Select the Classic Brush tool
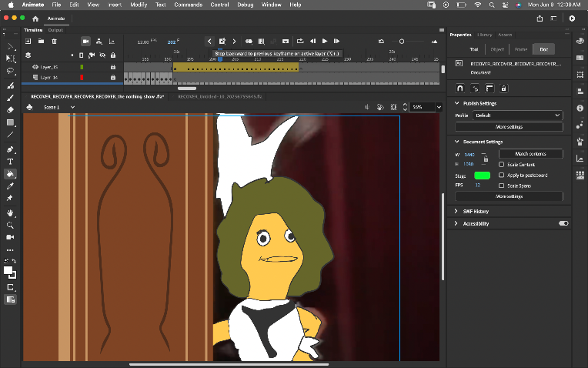Viewport: 588px width, 368px height. click(10, 98)
